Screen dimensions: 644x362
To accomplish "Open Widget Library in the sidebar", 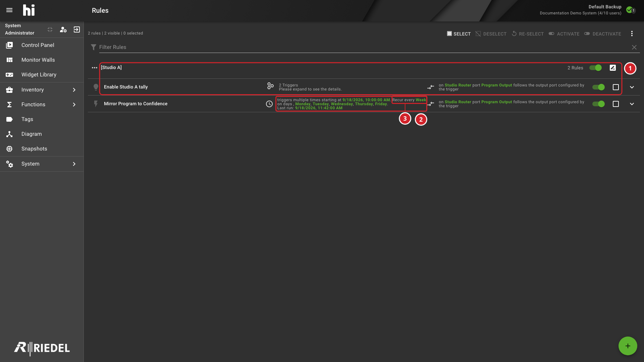I will click(42, 75).
